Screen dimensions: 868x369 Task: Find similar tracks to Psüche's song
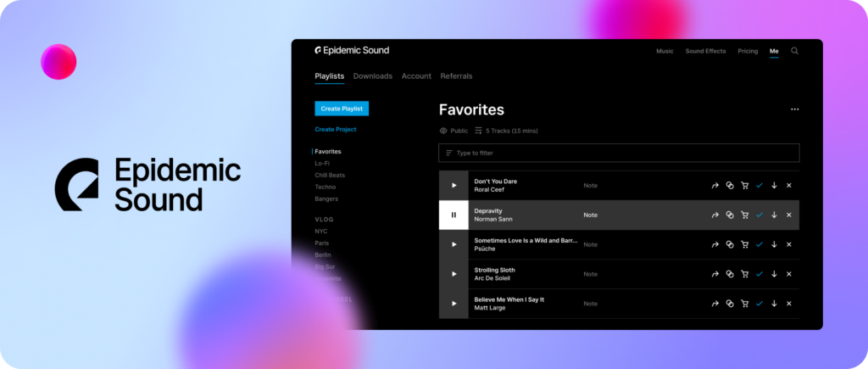click(730, 244)
